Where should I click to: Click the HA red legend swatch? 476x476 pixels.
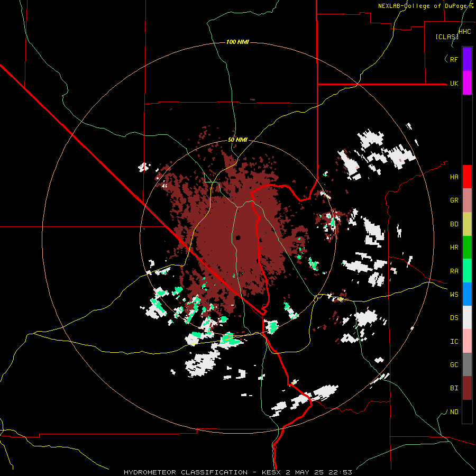pos(467,177)
